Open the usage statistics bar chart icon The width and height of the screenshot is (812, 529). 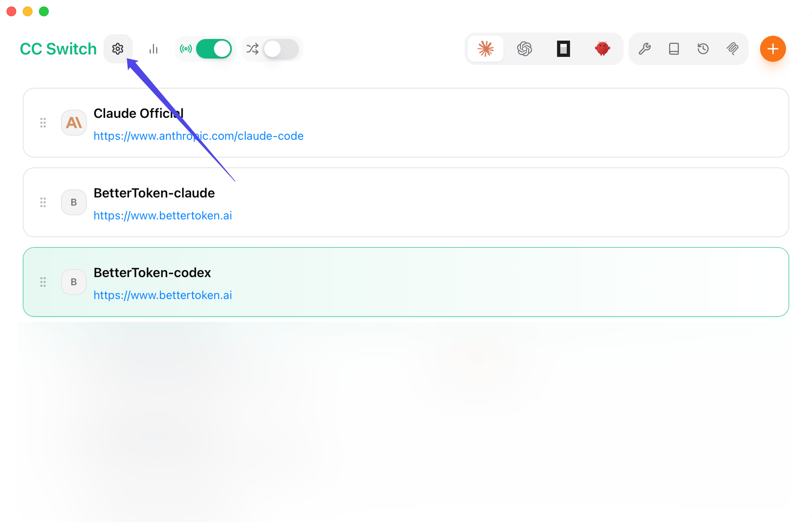point(153,49)
